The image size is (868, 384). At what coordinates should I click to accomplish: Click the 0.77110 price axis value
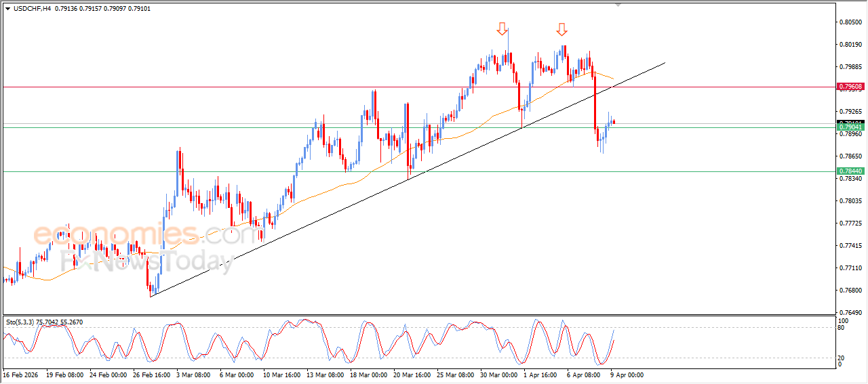(x=852, y=268)
